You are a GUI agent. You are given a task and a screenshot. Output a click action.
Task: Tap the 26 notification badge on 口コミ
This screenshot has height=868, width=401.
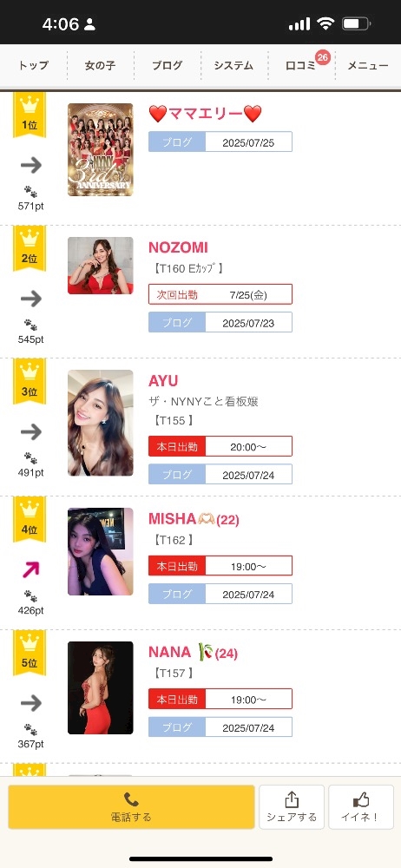(323, 57)
